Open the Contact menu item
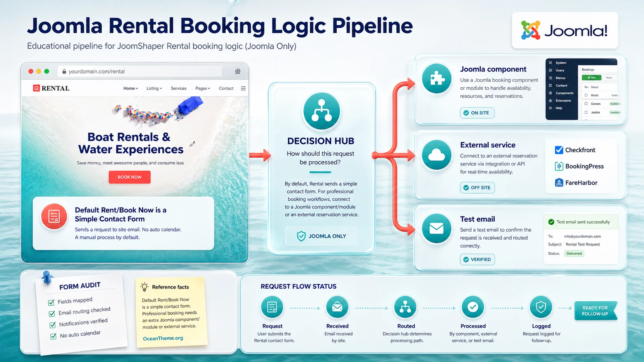 pyautogui.click(x=226, y=88)
